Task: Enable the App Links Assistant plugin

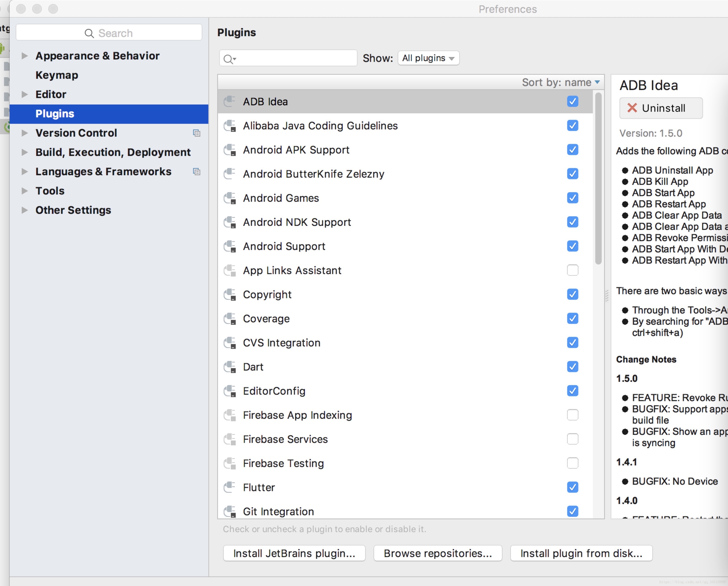Action: coord(572,270)
